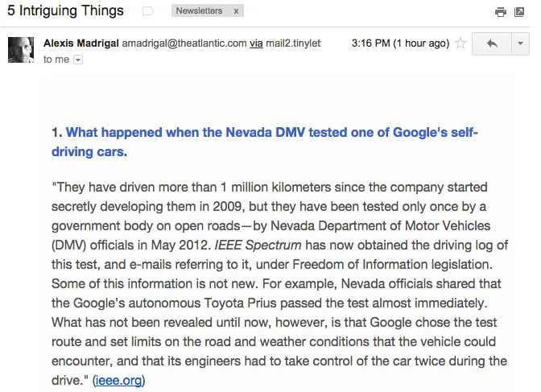Click the 'via' link in the sender line
Screen dimensions: 541x392
256,43
